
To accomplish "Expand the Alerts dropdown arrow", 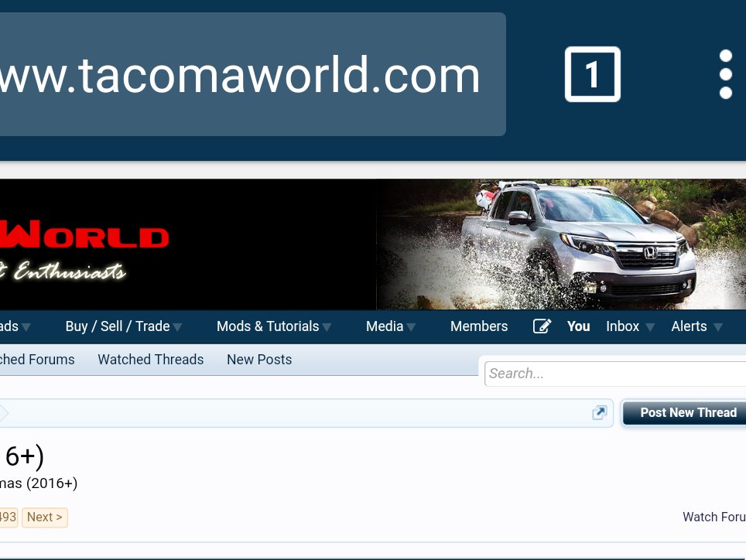I will [718, 327].
